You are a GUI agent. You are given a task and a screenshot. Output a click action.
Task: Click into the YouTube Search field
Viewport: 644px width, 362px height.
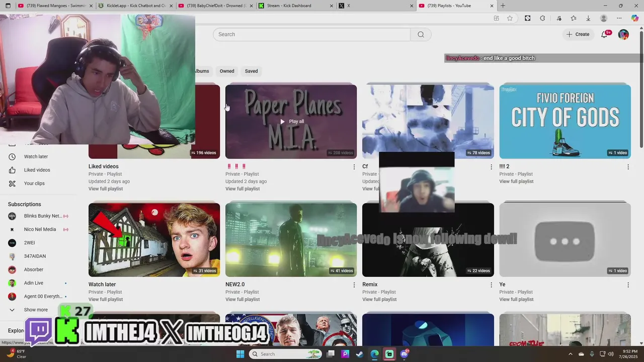pyautogui.click(x=311, y=34)
